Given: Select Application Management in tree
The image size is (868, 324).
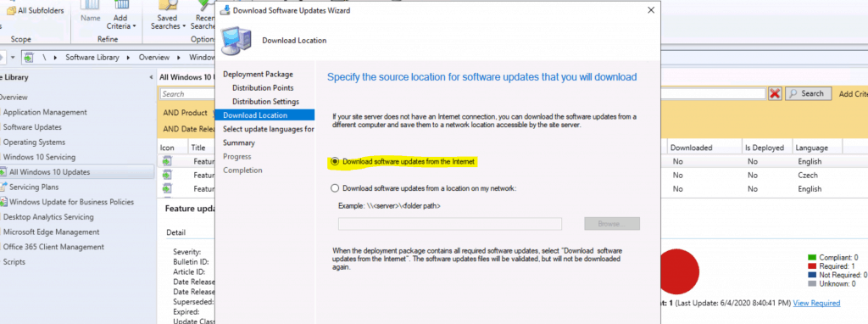Looking at the screenshot, I should click(45, 113).
